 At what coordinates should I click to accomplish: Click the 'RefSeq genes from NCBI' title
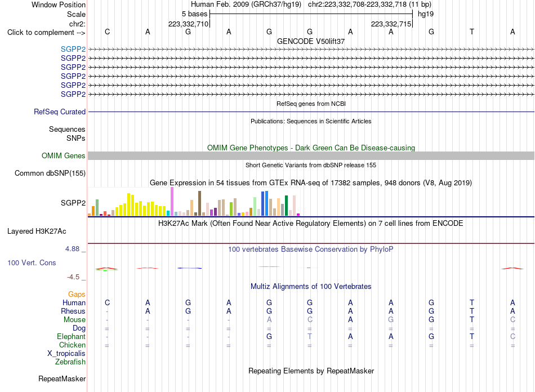[x=311, y=104]
